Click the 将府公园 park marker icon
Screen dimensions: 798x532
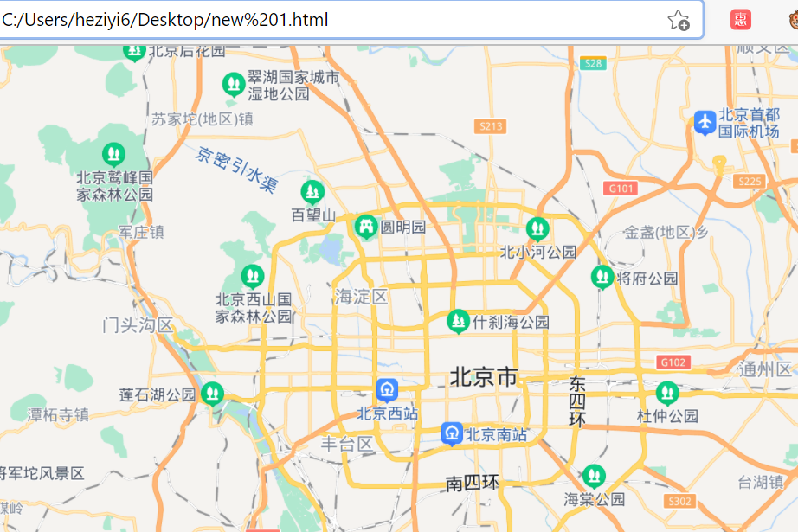point(602,277)
